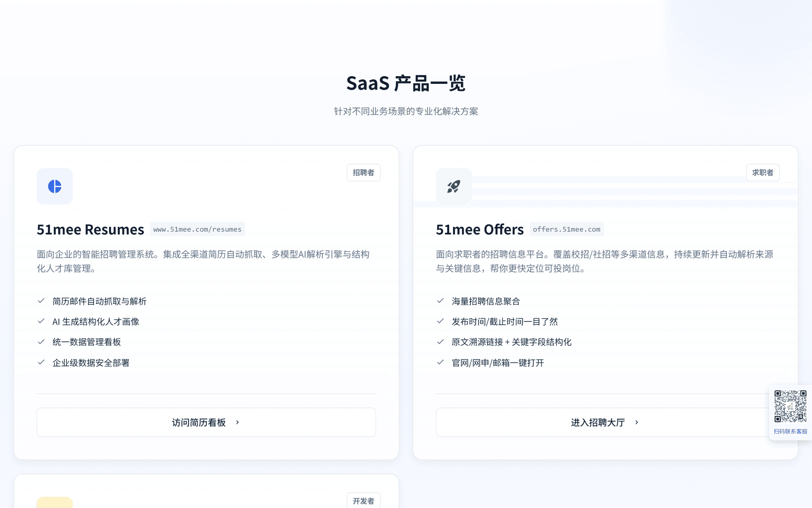Click the 简历邮件自动抓取与解析 feature text

pyautogui.click(x=99, y=301)
